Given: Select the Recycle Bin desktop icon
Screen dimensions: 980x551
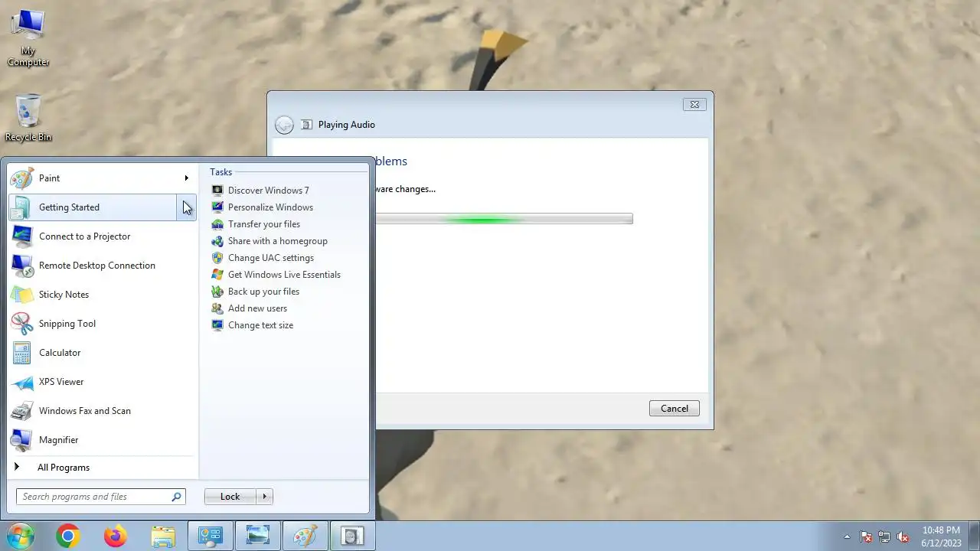Looking at the screenshot, I should tap(28, 118).
